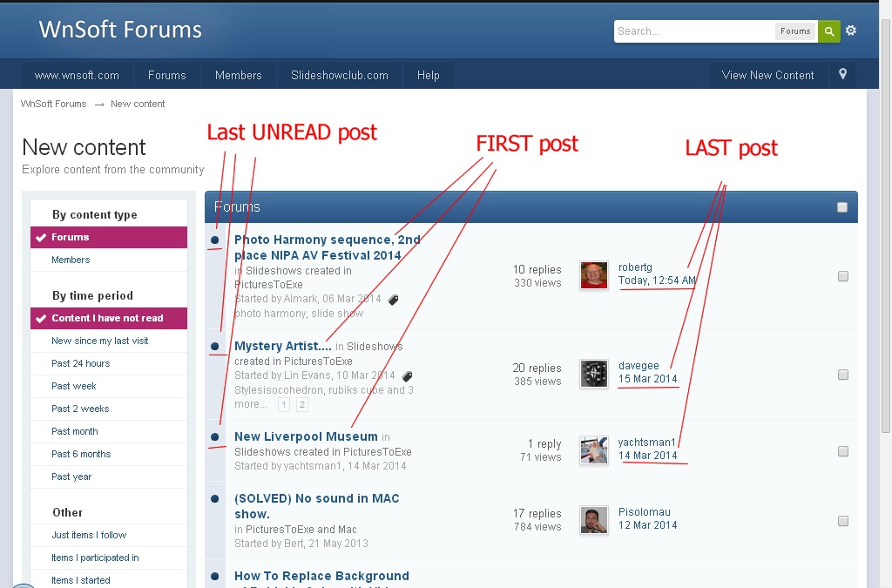Filter by Past 24 hours
The height and width of the screenshot is (588, 892).
click(x=81, y=363)
